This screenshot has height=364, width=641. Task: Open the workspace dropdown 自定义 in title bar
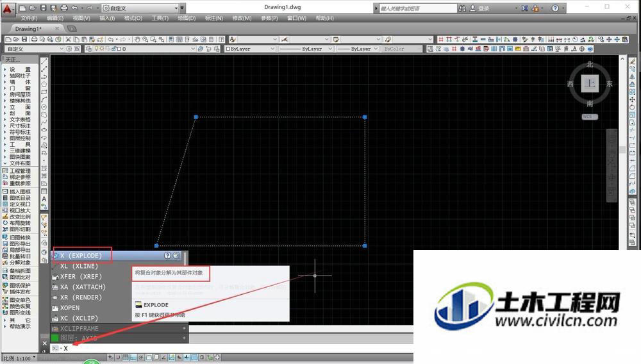tap(140, 8)
